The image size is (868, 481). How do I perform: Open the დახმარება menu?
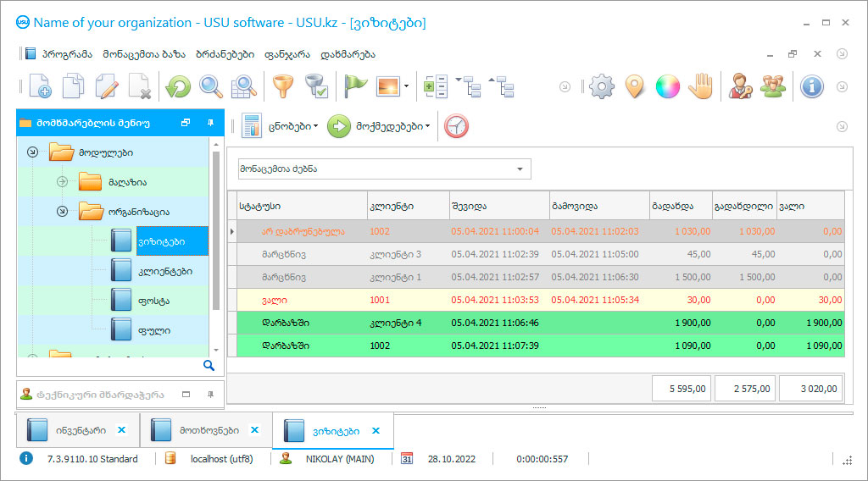pyautogui.click(x=348, y=54)
